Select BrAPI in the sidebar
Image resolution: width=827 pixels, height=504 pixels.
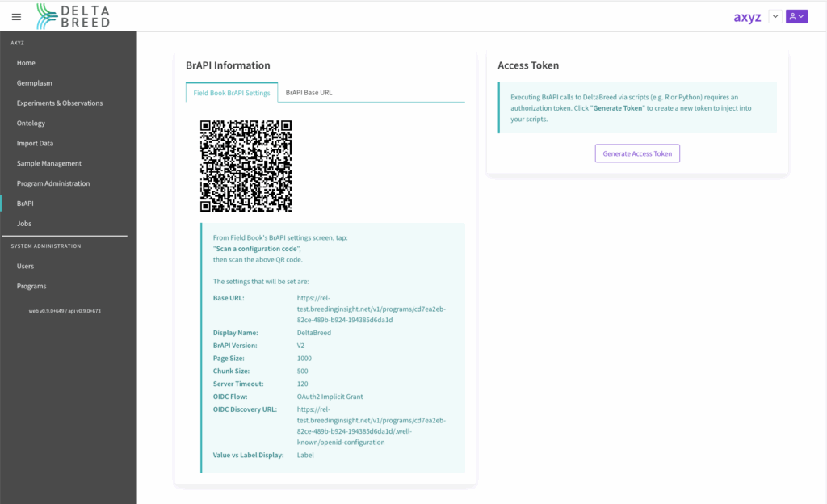coord(25,204)
